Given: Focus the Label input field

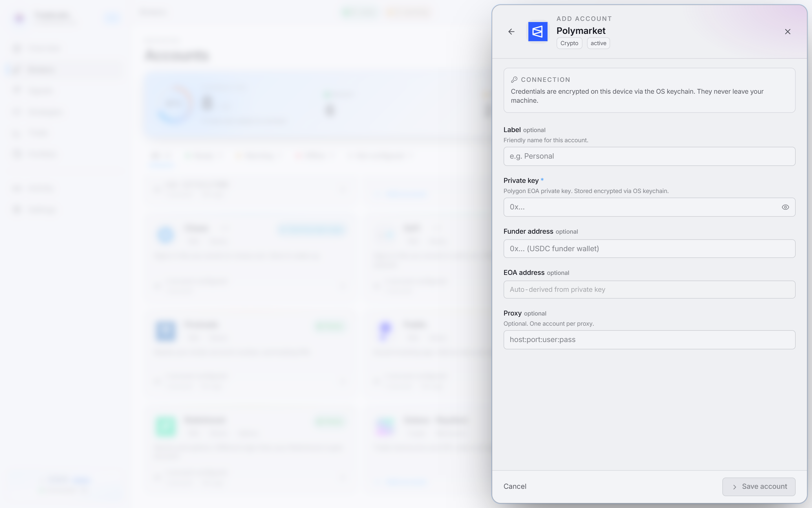Looking at the screenshot, I should click(649, 156).
